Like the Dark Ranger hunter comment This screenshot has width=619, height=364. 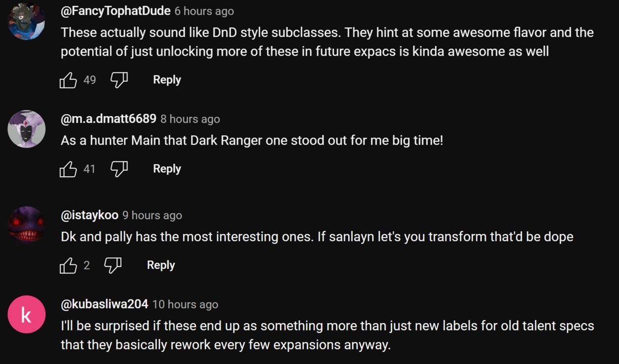(x=68, y=169)
